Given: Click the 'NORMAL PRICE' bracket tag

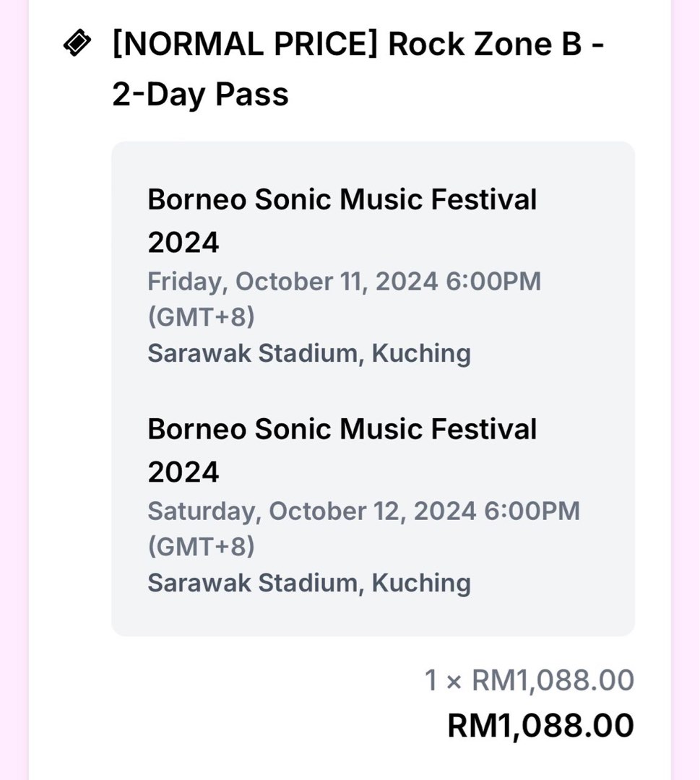Looking at the screenshot, I should (x=238, y=43).
